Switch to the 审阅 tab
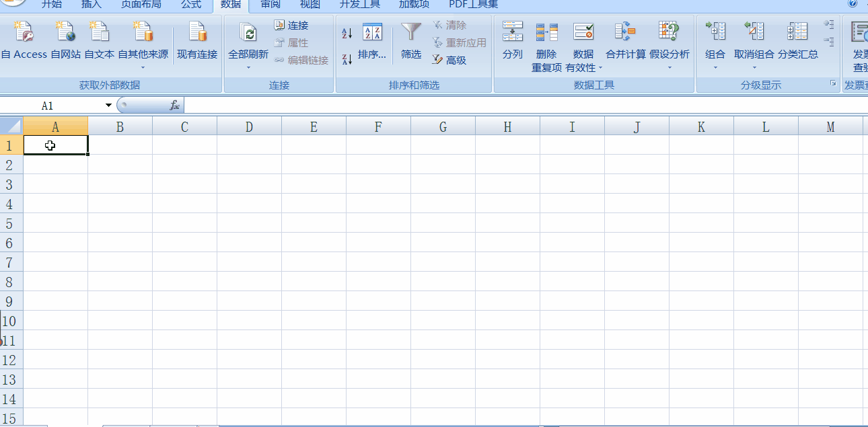 pos(270,5)
